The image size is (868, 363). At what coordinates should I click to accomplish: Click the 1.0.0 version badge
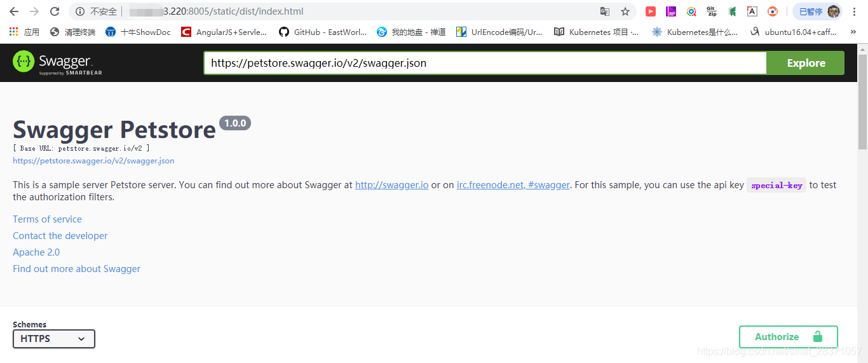[235, 123]
